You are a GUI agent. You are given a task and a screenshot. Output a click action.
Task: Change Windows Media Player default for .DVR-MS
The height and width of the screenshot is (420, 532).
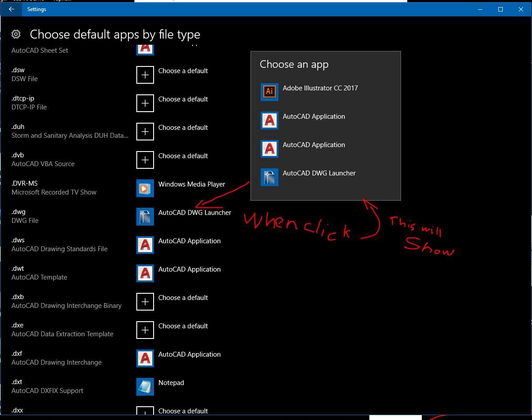tap(192, 184)
